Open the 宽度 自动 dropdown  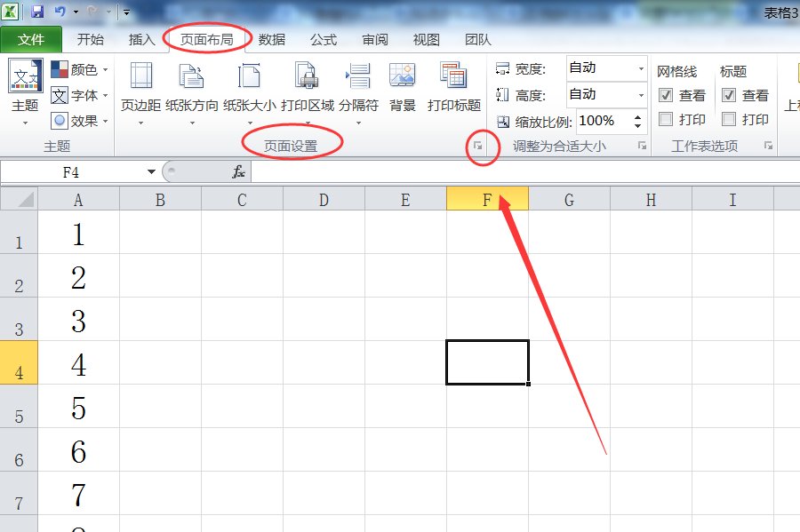click(x=643, y=67)
